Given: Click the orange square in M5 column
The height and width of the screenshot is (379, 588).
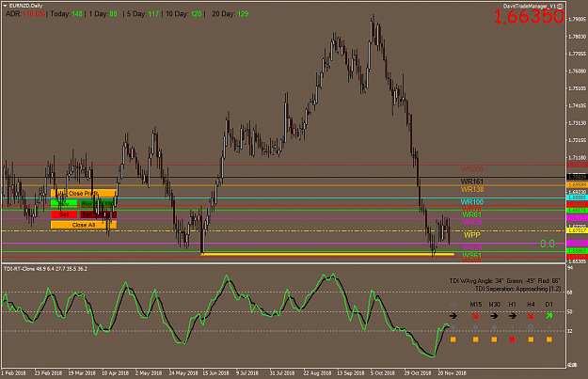Looking at the screenshot, I should [453, 340].
